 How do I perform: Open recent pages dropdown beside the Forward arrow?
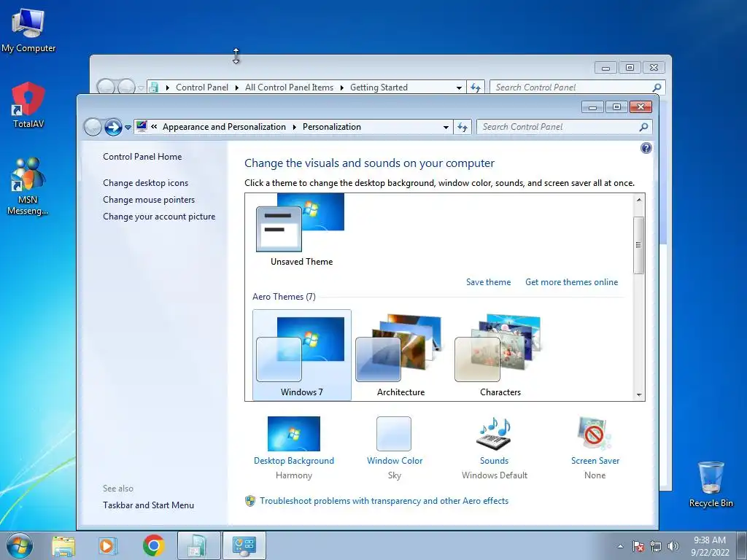click(128, 128)
